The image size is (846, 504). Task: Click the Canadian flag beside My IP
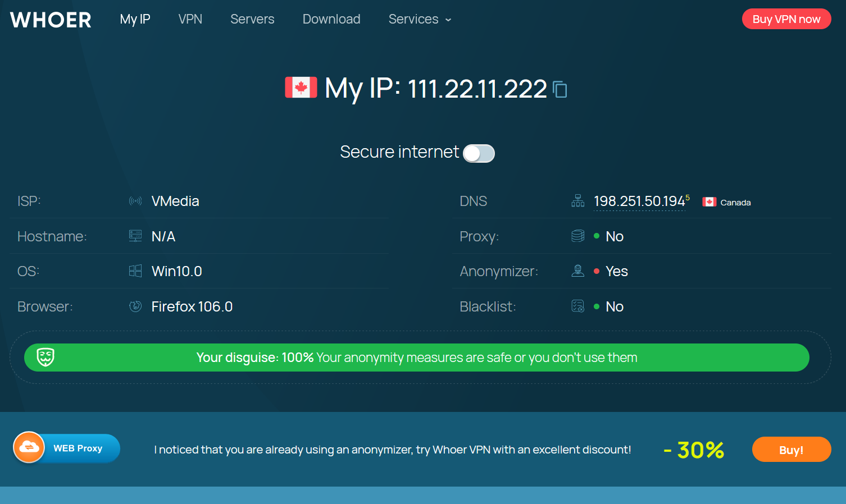(301, 88)
